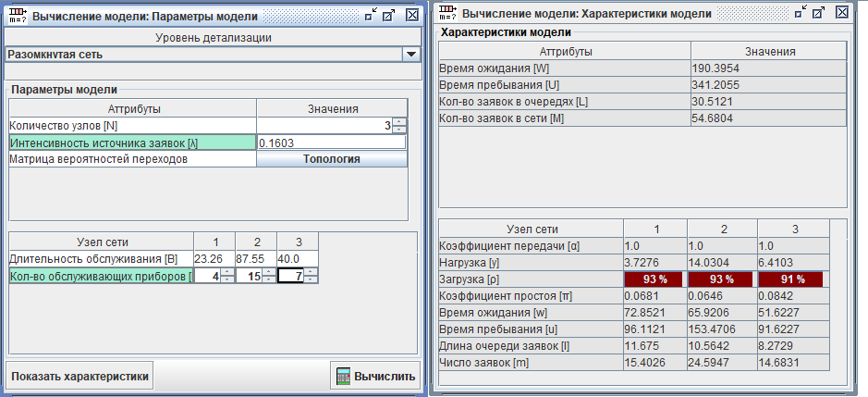Screen dimensions: 868x397
Task: Click node 3 servers field 7
Action: pos(290,276)
